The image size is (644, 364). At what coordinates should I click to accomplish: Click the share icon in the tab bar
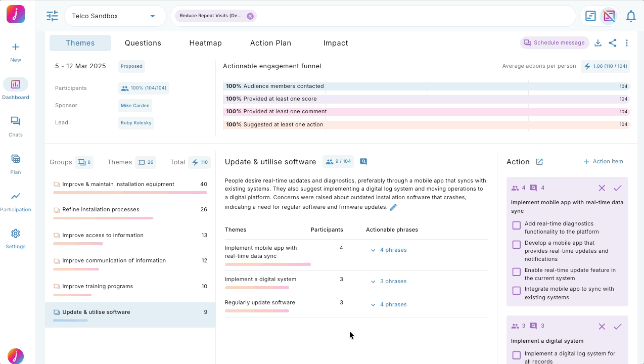click(612, 43)
